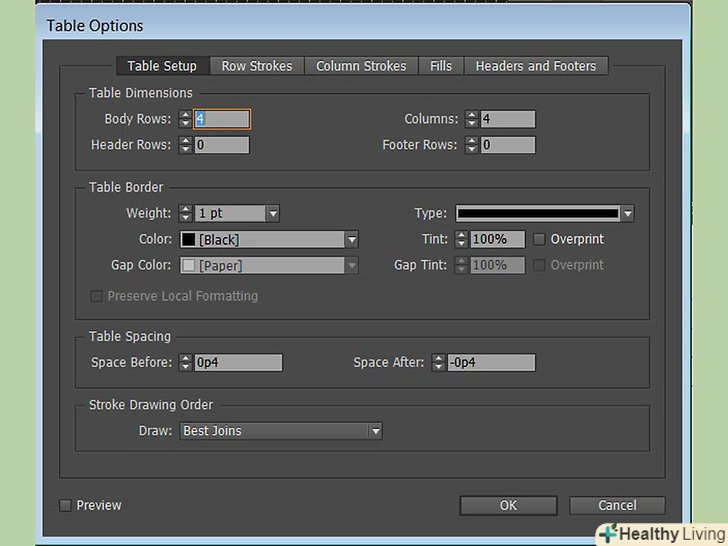Open the Color [Black] swatch dropdown

[351, 239]
